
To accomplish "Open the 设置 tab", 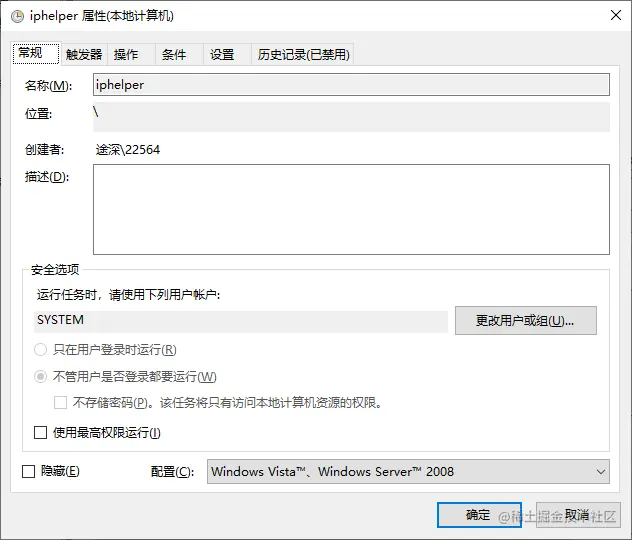I will tap(227, 54).
